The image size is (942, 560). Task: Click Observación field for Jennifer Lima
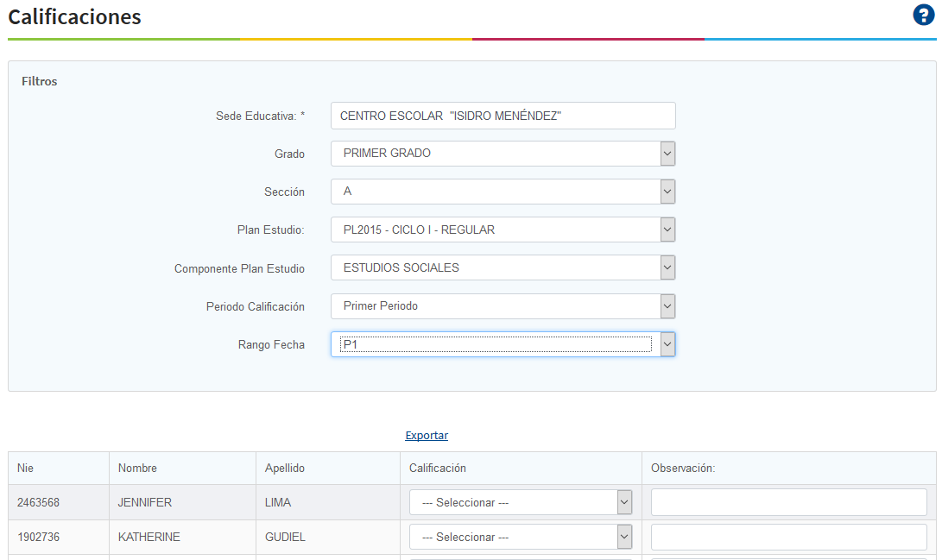(x=788, y=502)
